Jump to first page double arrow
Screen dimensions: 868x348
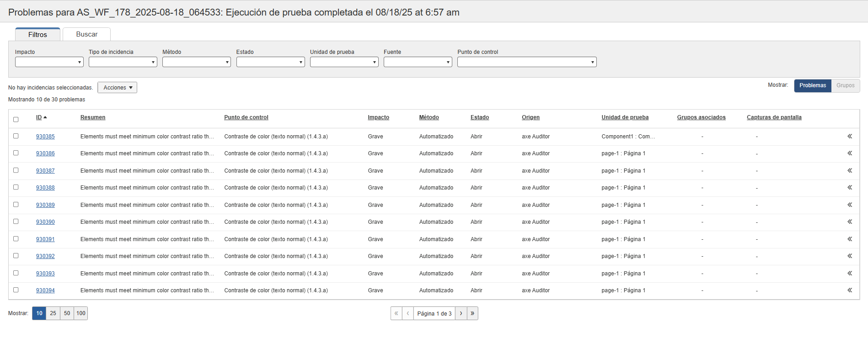click(x=396, y=313)
